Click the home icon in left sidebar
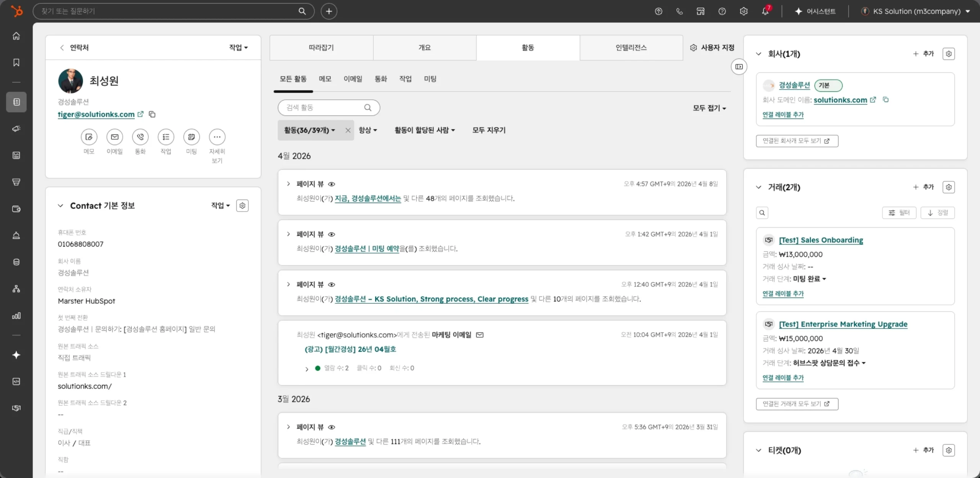Image resolution: width=980 pixels, height=478 pixels. pos(16,36)
